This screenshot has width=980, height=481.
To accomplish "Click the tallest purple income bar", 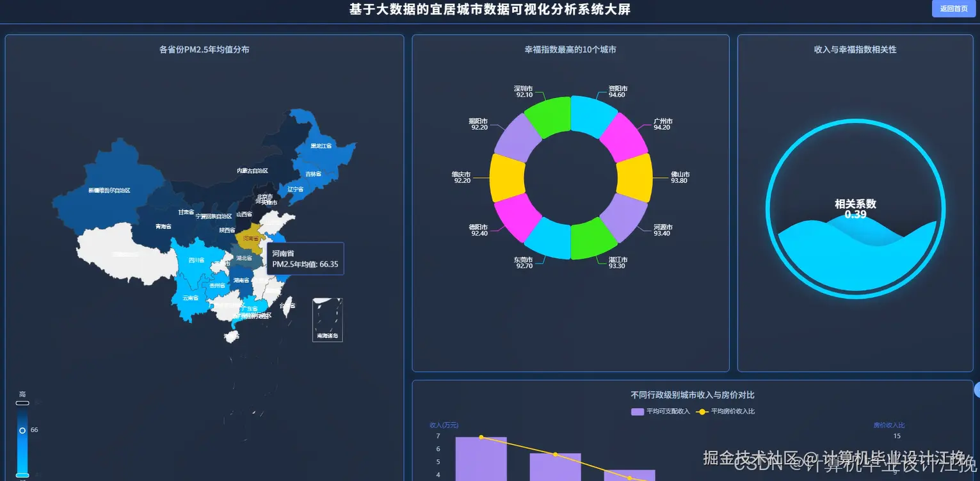I will 481,459.
